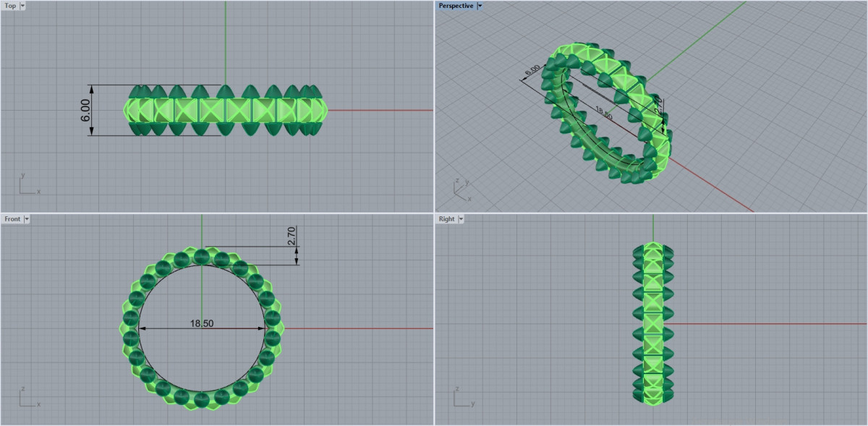868x426 pixels.
Task: Activate the Front viewport title label
Action: coord(12,219)
